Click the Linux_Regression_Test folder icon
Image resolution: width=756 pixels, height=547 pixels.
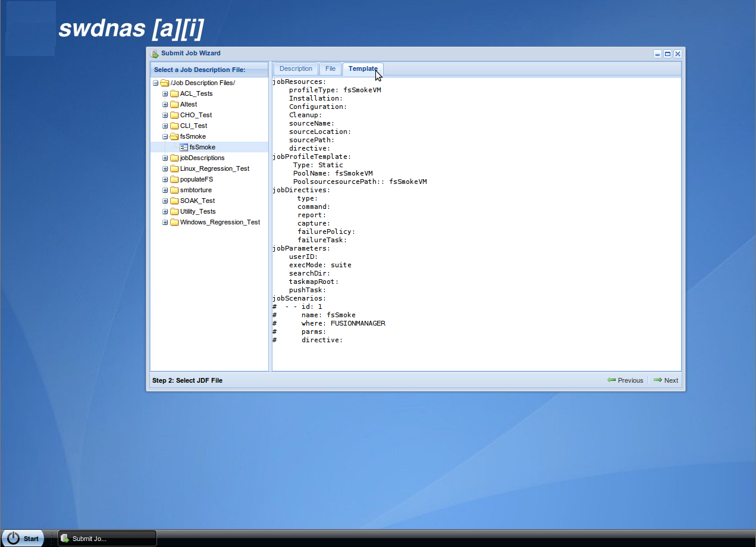point(174,168)
